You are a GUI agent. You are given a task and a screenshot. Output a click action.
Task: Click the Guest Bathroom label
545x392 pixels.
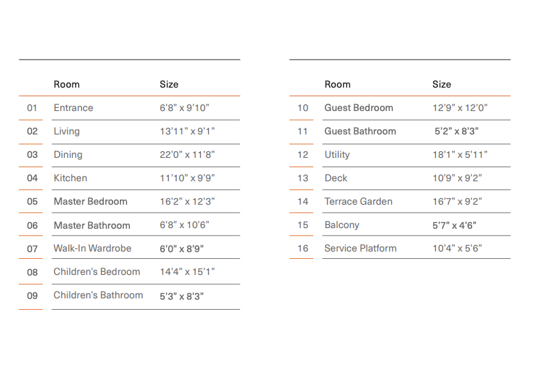[360, 131]
